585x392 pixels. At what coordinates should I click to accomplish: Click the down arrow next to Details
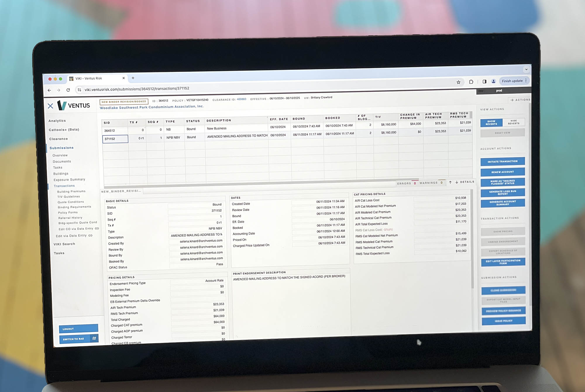click(457, 182)
